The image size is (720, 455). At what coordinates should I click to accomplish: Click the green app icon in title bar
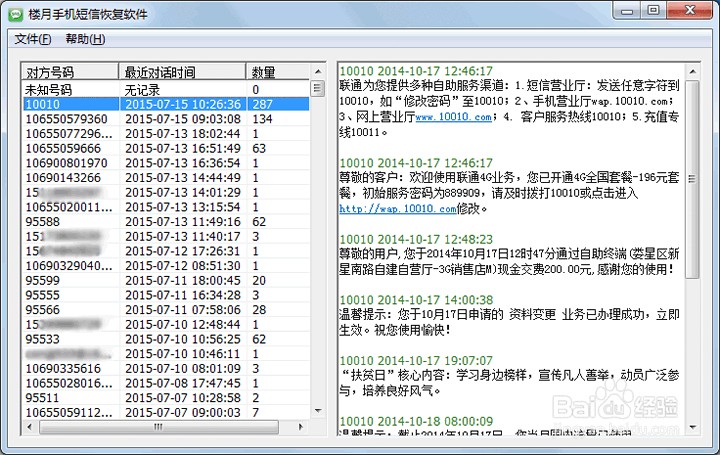[17, 14]
